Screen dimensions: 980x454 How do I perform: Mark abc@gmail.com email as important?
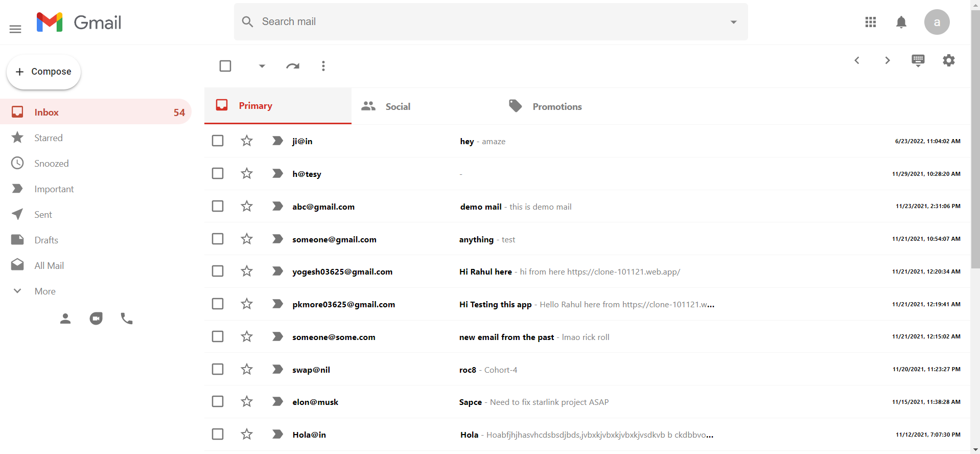277,207
